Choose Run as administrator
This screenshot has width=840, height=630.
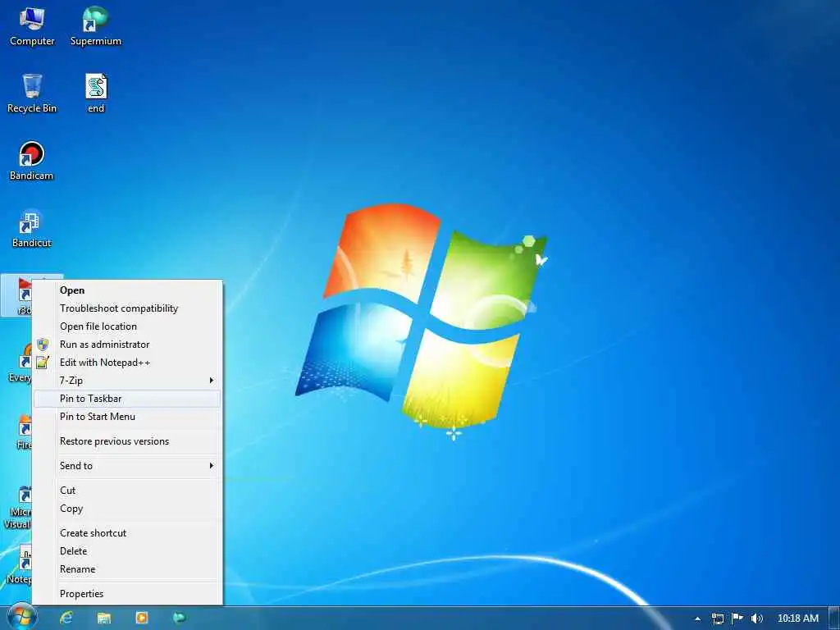coord(127,345)
